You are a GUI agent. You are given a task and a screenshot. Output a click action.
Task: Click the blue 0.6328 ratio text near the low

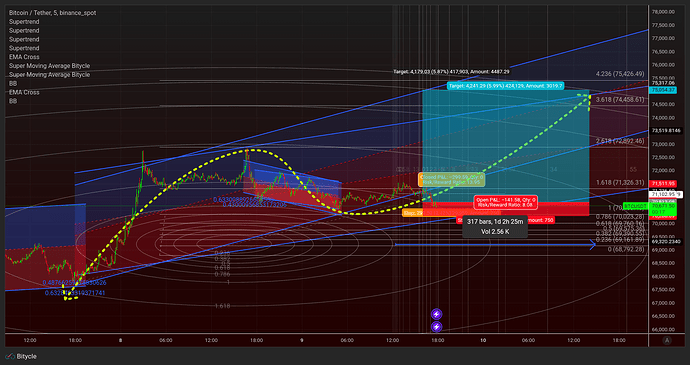pyautogui.click(x=75, y=293)
